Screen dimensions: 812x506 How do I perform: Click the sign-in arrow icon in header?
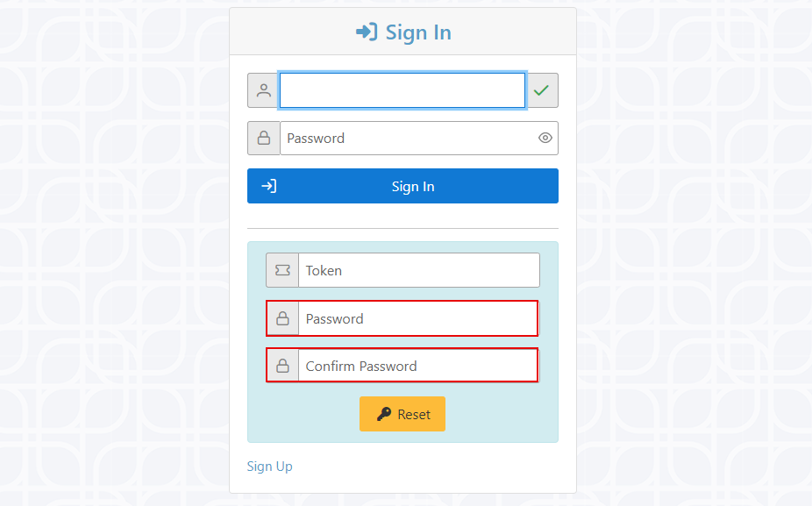pyautogui.click(x=367, y=32)
